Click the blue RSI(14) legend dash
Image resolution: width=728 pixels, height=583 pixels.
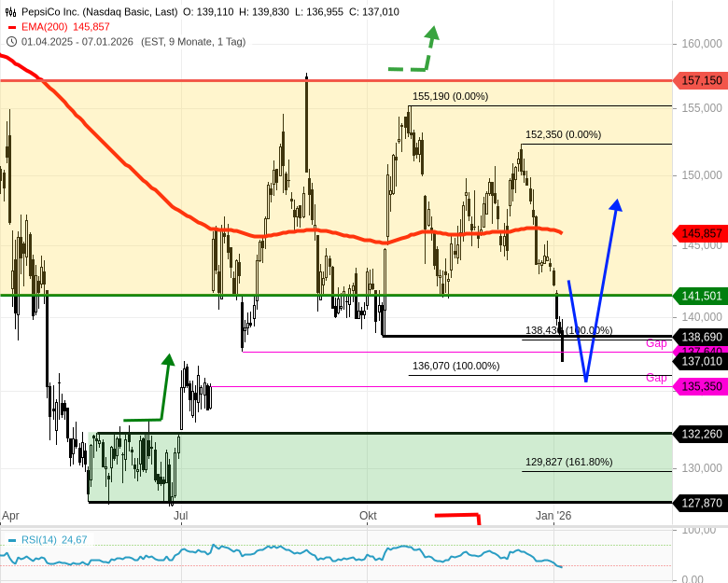click(x=11, y=540)
